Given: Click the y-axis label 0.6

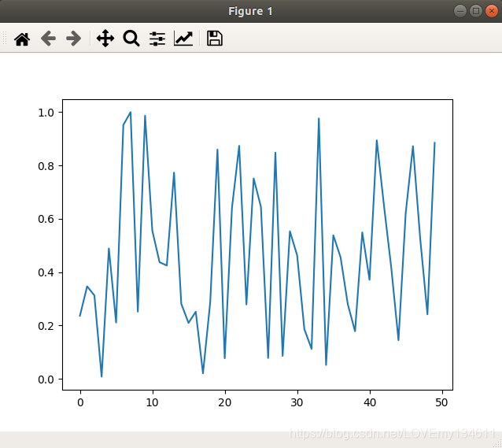Looking at the screenshot, I should tap(46, 219).
